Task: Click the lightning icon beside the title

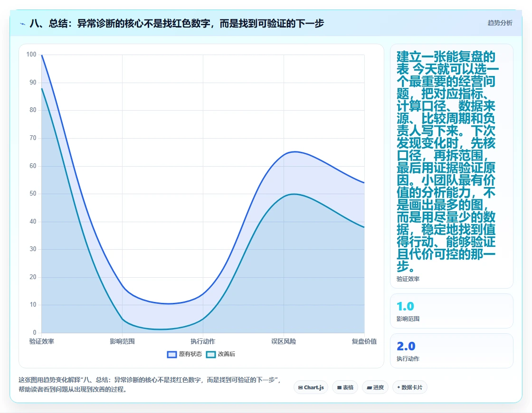Action: [23, 24]
